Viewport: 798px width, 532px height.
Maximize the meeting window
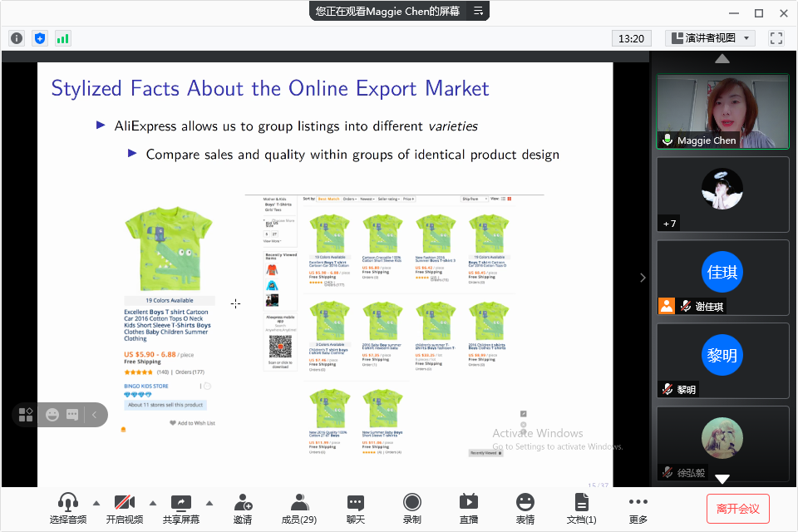[x=759, y=13]
